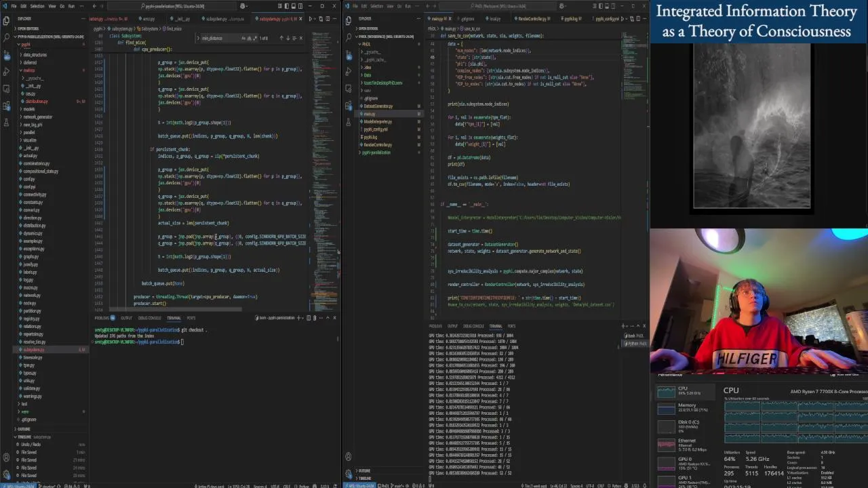The width and height of the screenshot is (868, 488).
Task: Run Python file button in right editor toolbar
Action: 623,19
